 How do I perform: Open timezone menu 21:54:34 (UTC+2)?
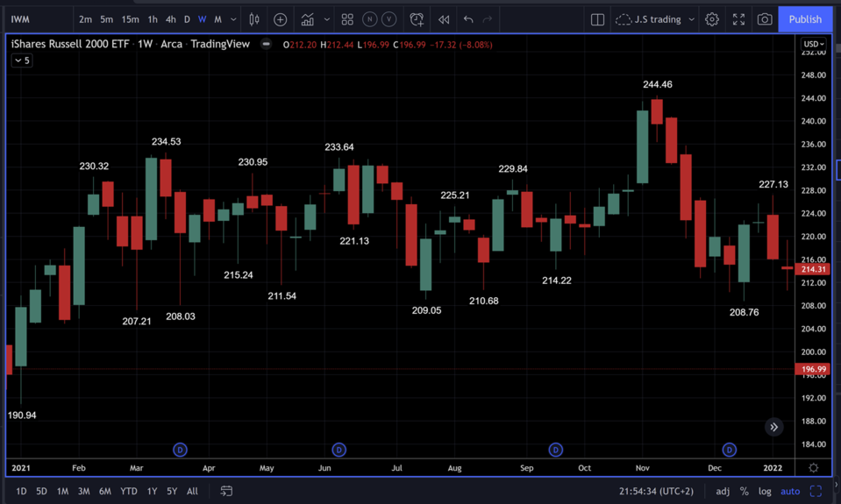tap(656, 491)
